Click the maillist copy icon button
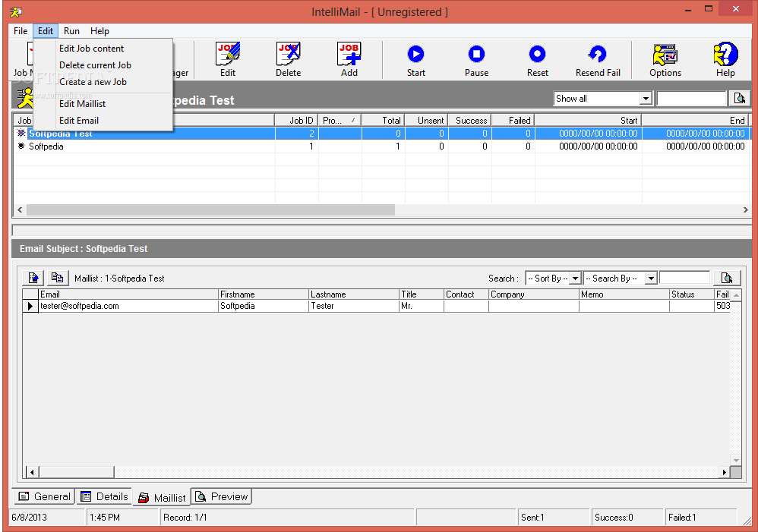 pos(58,278)
